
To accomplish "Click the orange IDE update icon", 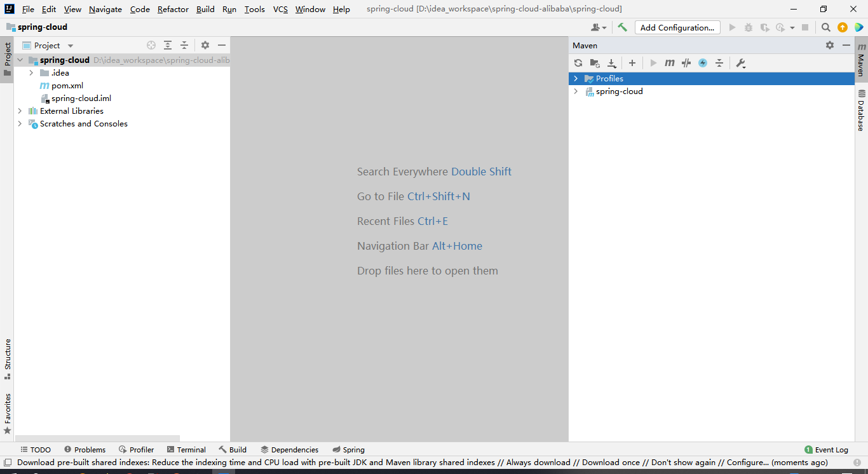I will pyautogui.click(x=843, y=27).
